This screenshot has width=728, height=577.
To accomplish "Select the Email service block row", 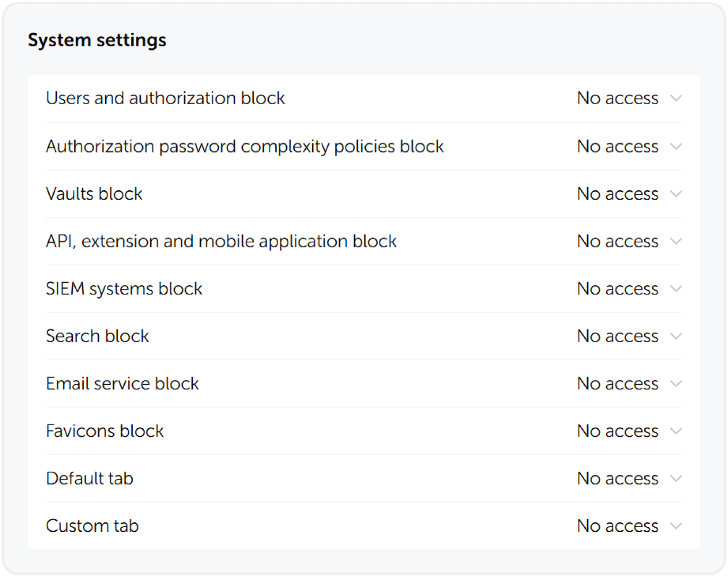I will click(x=122, y=383).
